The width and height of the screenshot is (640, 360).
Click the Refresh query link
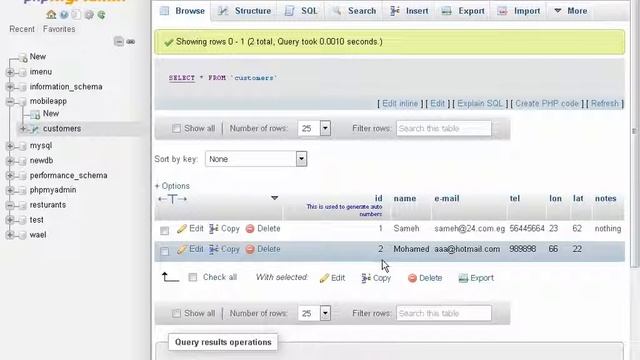(x=605, y=104)
